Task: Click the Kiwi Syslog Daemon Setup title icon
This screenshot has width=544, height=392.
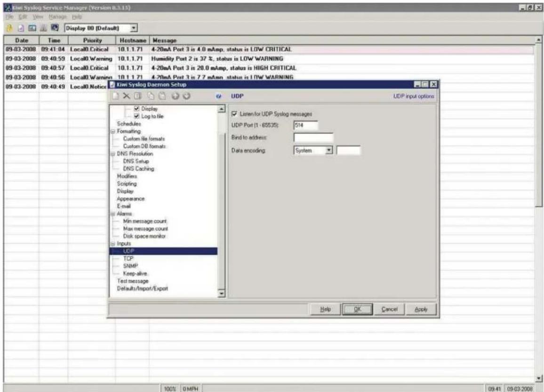Action: click(x=112, y=85)
